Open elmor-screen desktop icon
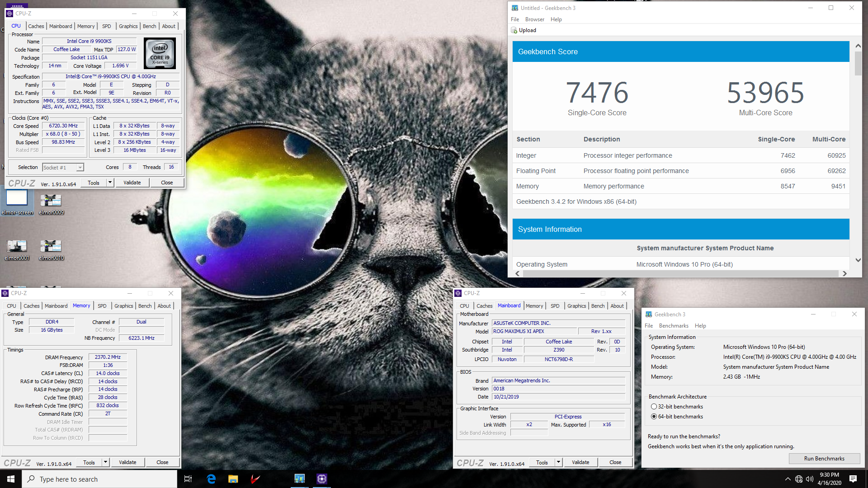 17,202
